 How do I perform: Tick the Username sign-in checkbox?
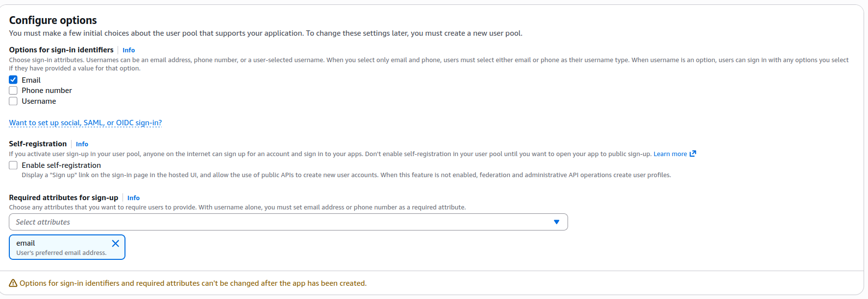coord(13,101)
